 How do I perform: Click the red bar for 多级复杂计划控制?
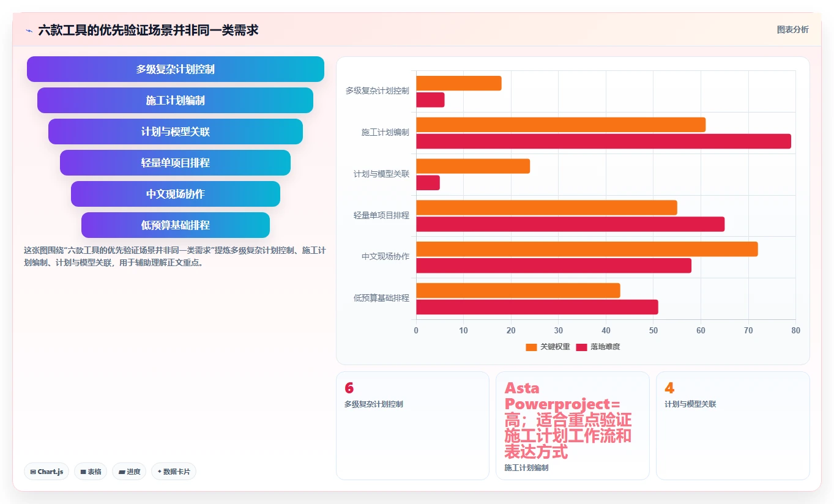[431, 100]
